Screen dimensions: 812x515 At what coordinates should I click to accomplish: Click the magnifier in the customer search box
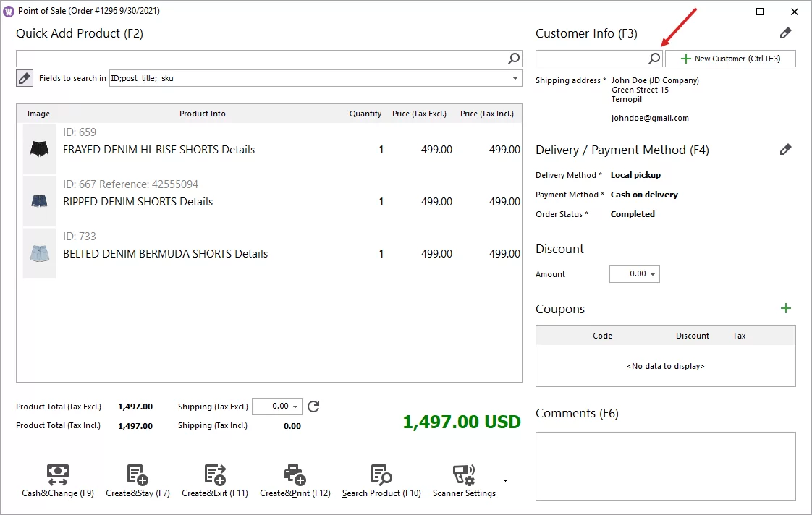tap(654, 58)
